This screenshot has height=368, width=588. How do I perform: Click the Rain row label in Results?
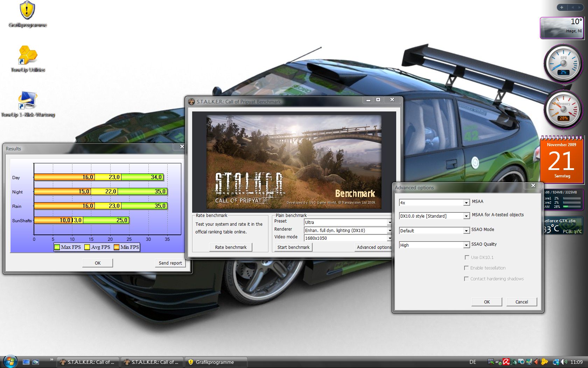click(x=17, y=206)
